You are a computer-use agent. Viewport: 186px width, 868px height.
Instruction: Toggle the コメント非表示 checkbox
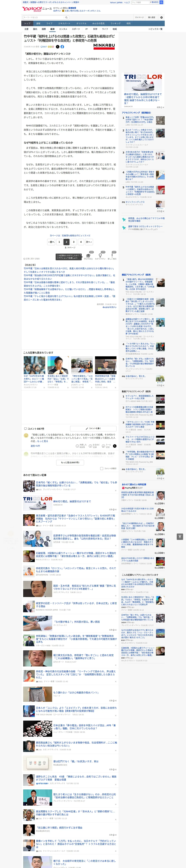(102, 468)
